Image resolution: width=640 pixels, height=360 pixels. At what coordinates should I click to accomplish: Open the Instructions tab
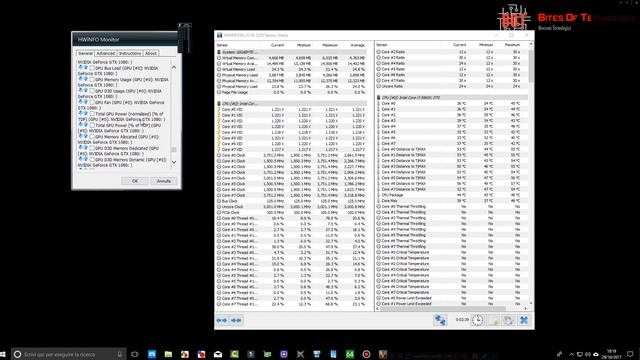click(x=130, y=53)
